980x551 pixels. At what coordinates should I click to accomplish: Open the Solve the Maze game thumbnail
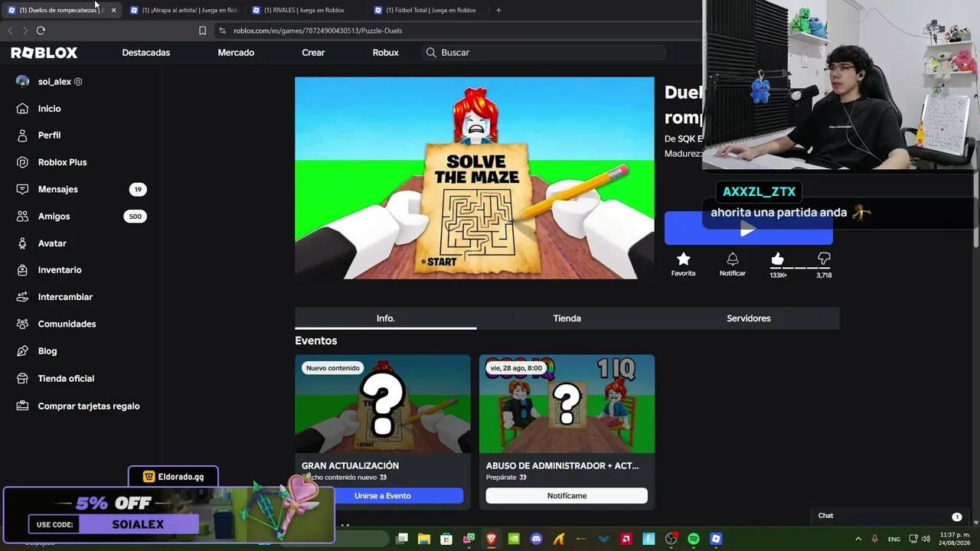coord(475,178)
